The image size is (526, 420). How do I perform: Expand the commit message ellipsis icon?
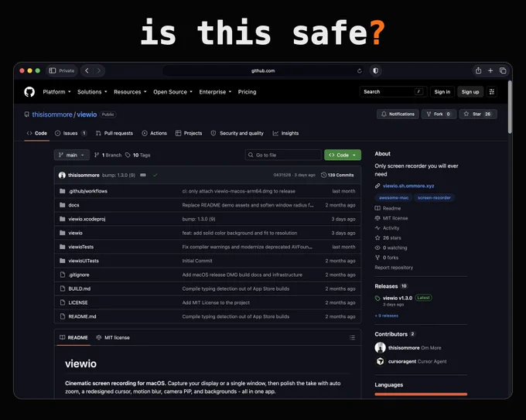[x=143, y=175]
